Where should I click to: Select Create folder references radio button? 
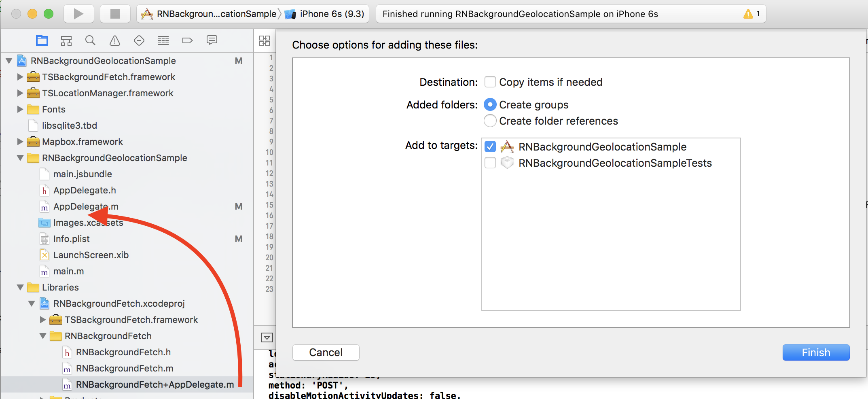point(490,121)
